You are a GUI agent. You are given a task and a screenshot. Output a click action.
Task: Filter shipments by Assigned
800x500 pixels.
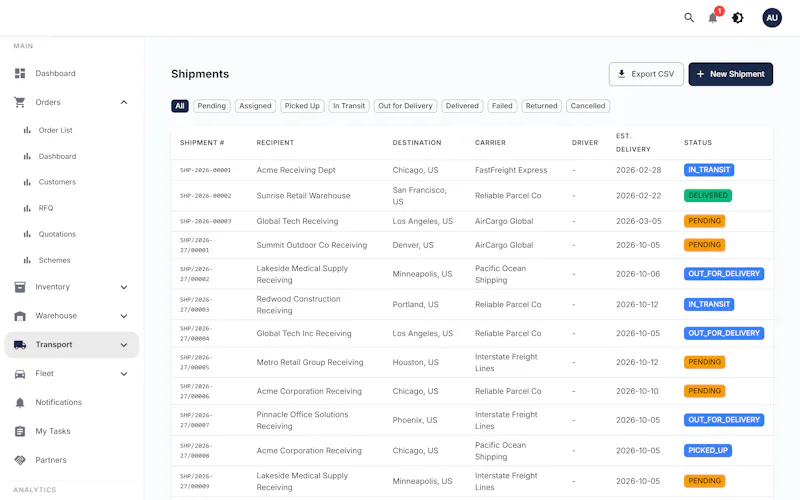(256, 106)
